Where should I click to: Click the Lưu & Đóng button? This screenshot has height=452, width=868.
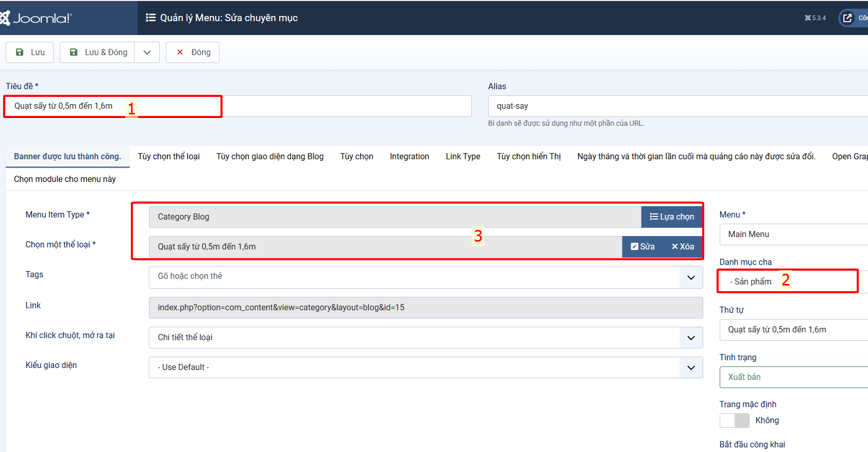98,52
